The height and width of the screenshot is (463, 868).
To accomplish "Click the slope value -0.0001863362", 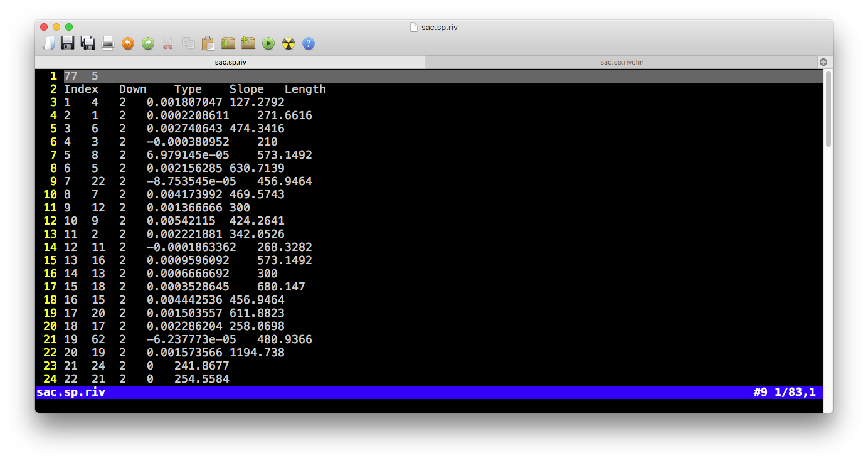I will (191, 247).
